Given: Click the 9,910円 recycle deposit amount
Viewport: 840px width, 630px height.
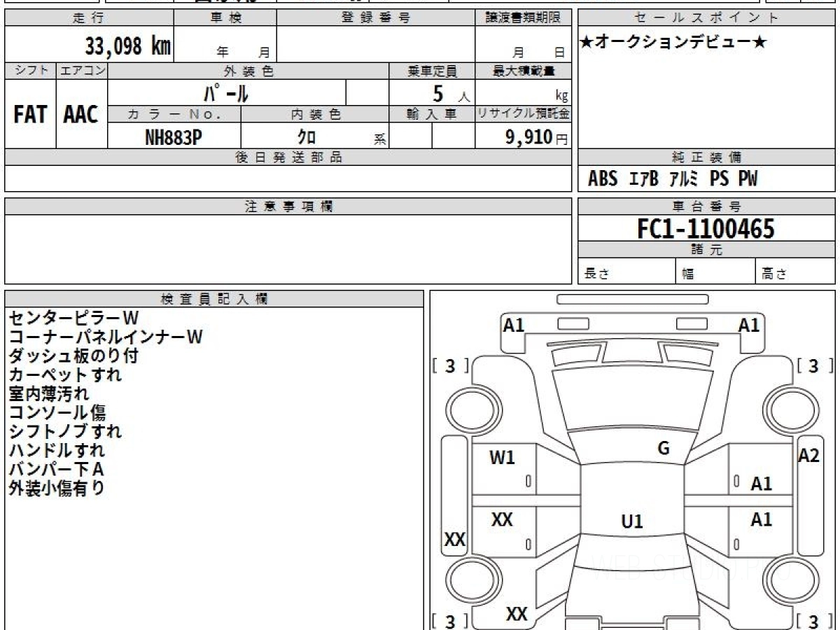Looking at the screenshot, I should 537,137.
